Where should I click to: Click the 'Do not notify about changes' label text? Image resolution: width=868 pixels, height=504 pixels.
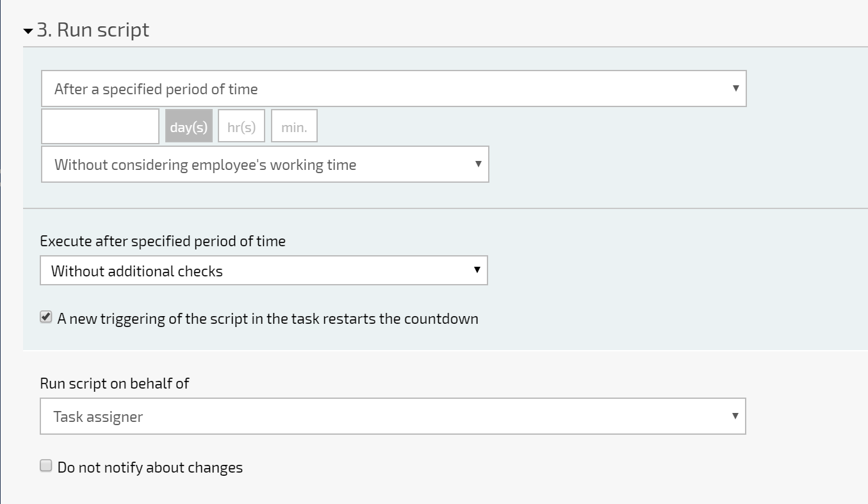tap(150, 467)
